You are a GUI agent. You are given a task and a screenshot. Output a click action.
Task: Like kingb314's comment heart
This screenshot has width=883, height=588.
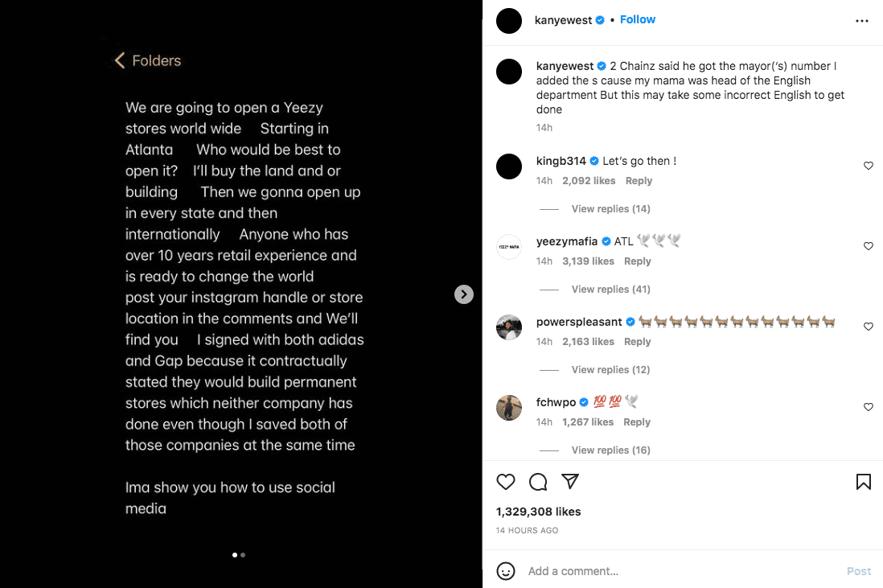869,166
